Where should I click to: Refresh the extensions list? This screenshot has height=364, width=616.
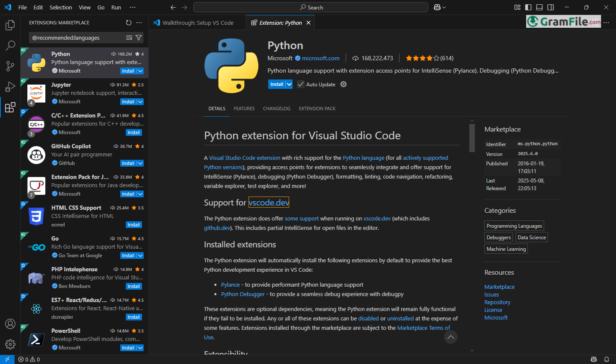pos(129,23)
